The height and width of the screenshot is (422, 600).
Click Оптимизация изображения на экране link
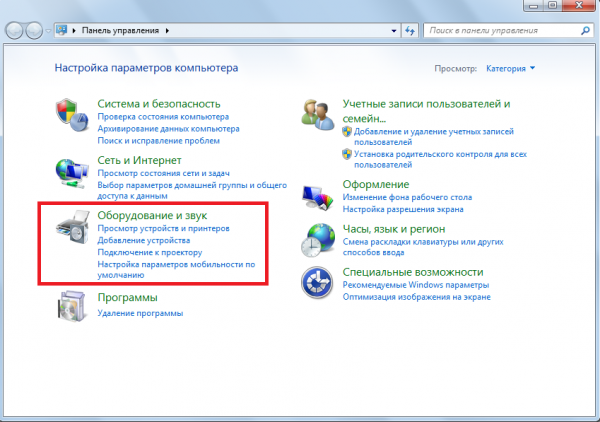pyautogui.click(x=416, y=297)
